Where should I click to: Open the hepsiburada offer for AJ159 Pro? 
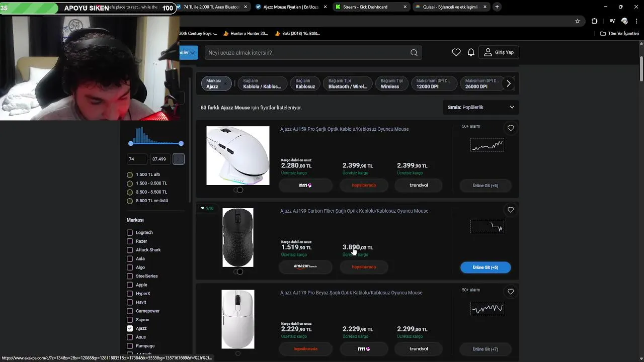click(364, 186)
